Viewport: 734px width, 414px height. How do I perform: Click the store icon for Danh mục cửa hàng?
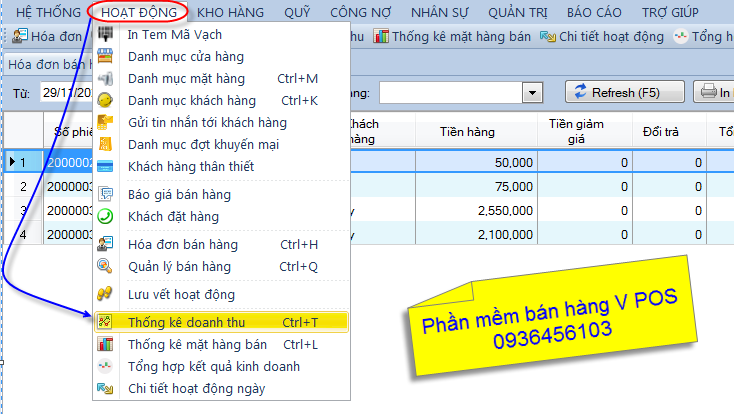(x=105, y=57)
